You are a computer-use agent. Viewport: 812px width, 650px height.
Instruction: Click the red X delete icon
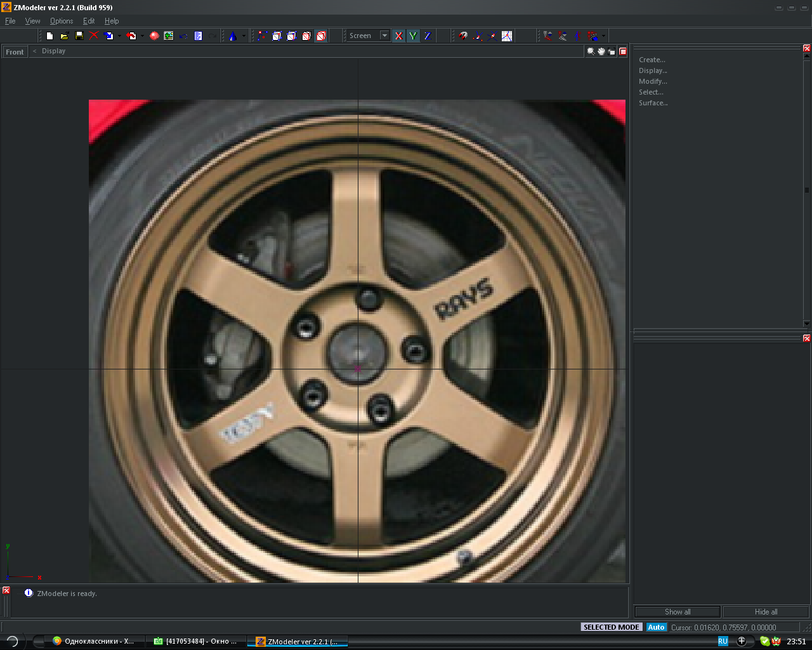pos(94,36)
